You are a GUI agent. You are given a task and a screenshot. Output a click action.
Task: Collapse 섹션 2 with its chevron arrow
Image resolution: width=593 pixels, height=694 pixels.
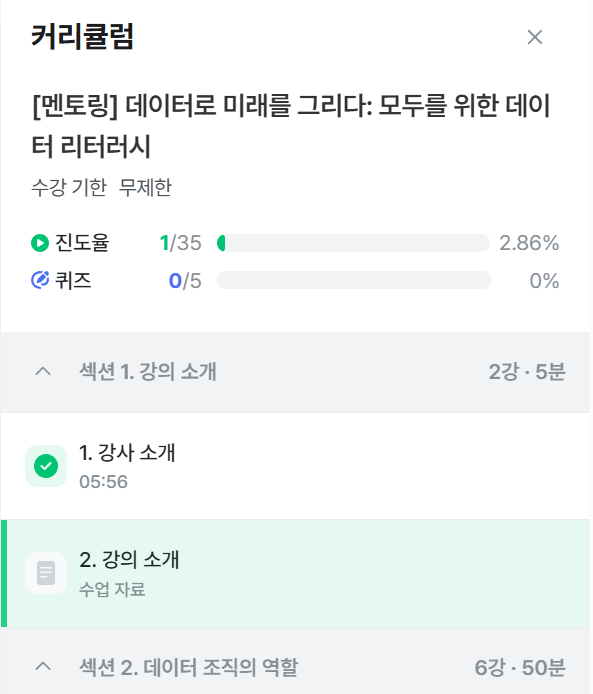pyautogui.click(x=43, y=666)
